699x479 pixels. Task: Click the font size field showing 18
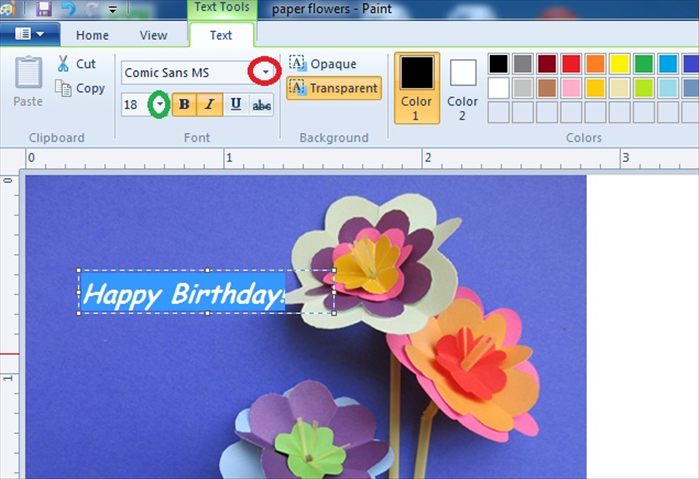click(136, 105)
